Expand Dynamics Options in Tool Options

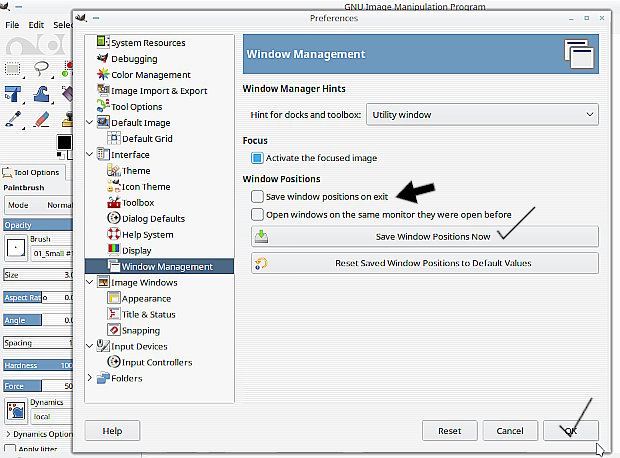point(9,434)
